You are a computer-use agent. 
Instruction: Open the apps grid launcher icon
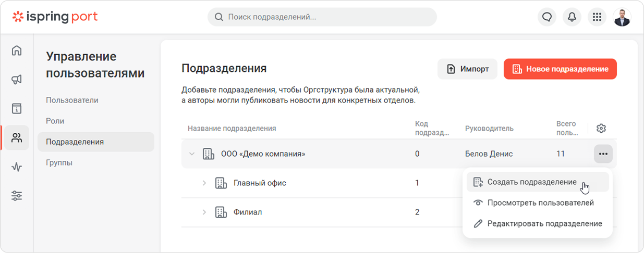(597, 17)
